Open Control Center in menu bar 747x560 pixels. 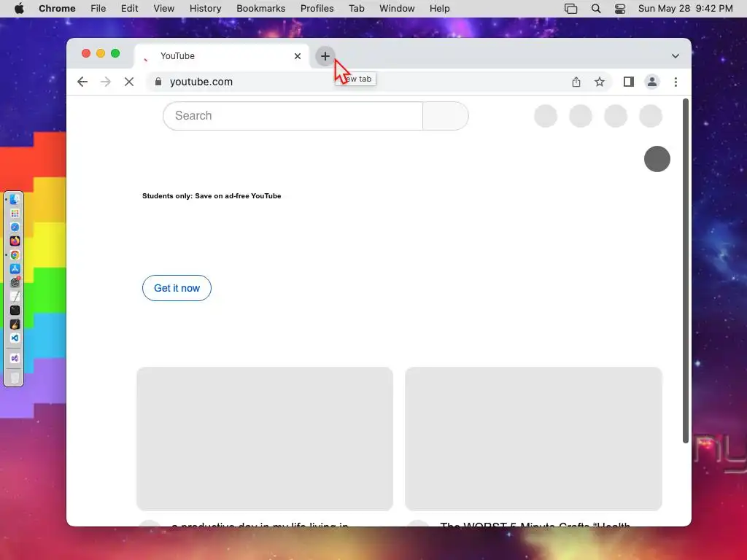620,9
